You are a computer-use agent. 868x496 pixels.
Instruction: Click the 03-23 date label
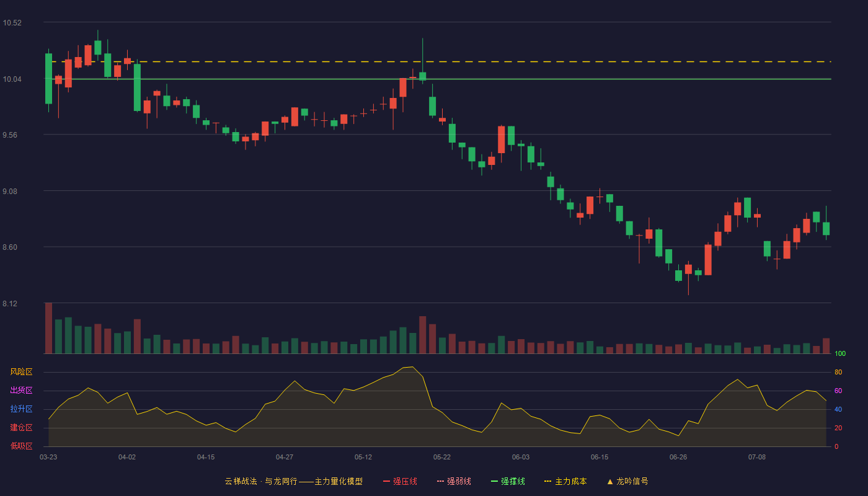pyautogui.click(x=48, y=457)
